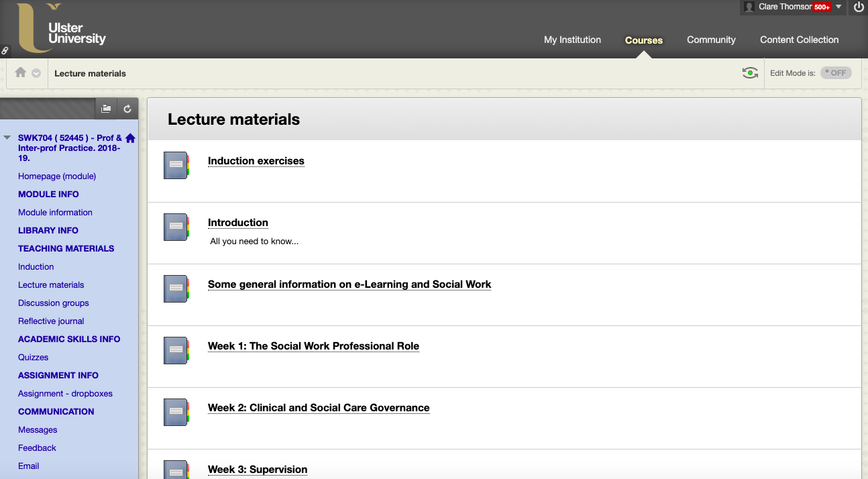Click the logout power icon
This screenshot has height=479, width=868.
coord(859,7)
